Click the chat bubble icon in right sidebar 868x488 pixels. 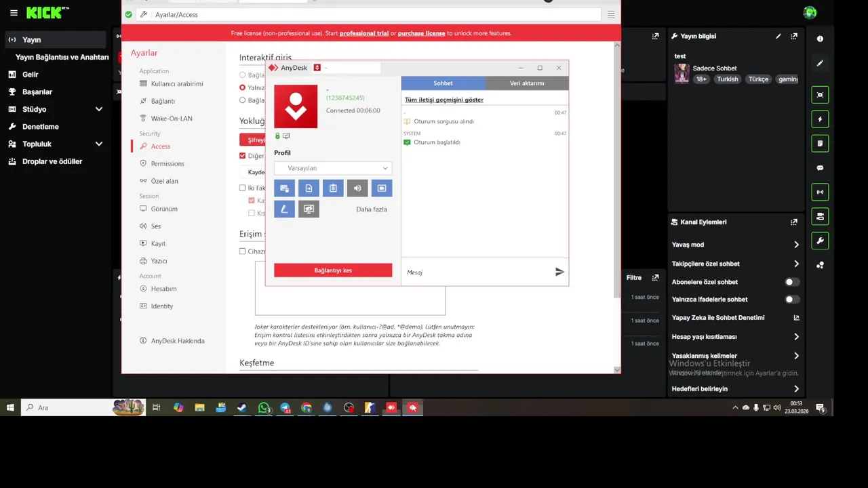[x=820, y=168]
